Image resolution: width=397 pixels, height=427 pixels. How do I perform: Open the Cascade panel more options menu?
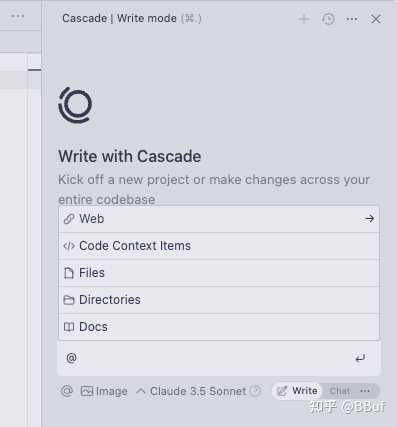(x=352, y=19)
